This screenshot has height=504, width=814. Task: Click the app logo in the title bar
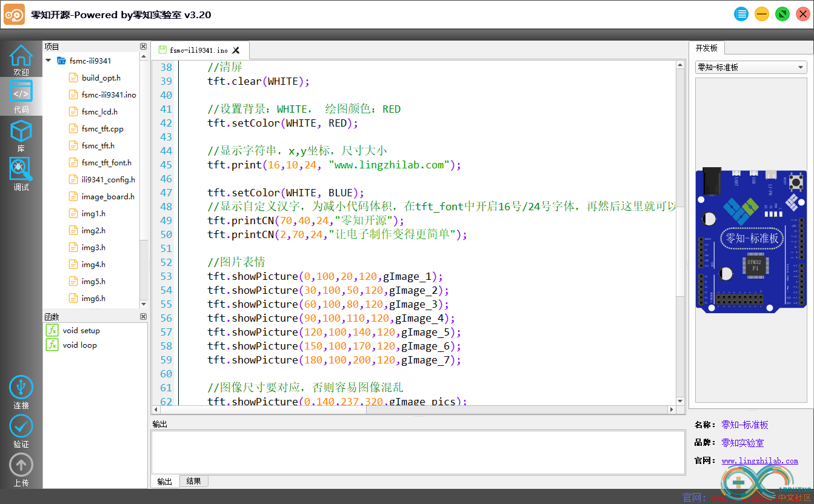click(14, 14)
